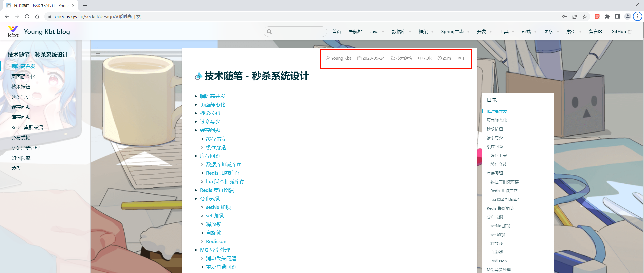Expand the 框架 dropdown menu
Screen dimensions: 644x273
click(426, 32)
